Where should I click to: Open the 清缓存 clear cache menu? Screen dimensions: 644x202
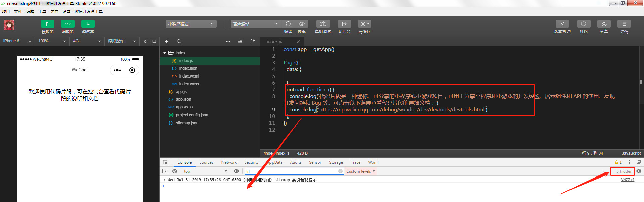click(364, 24)
